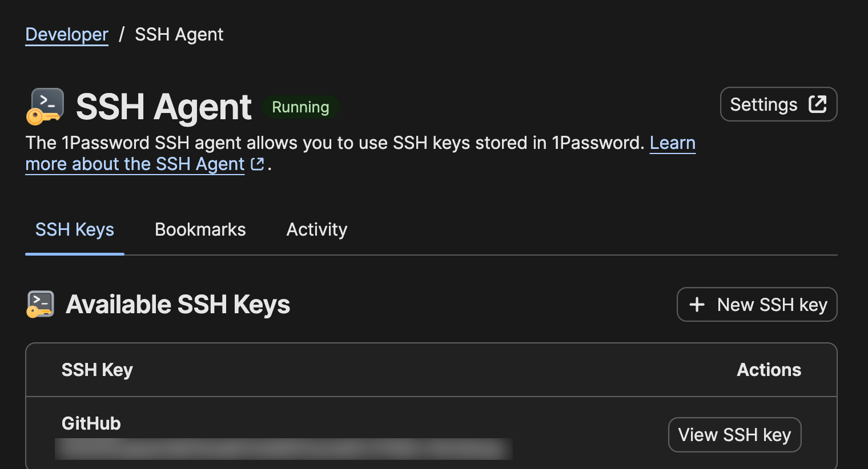View SSH key for GitHub
This screenshot has height=469, width=868.
[x=734, y=435]
